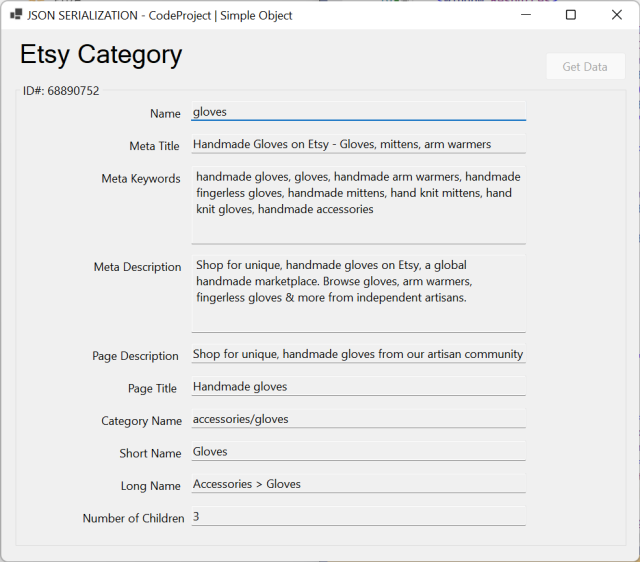640x562 pixels.
Task: Click the app icon in the title bar
Action: (16, 15)
